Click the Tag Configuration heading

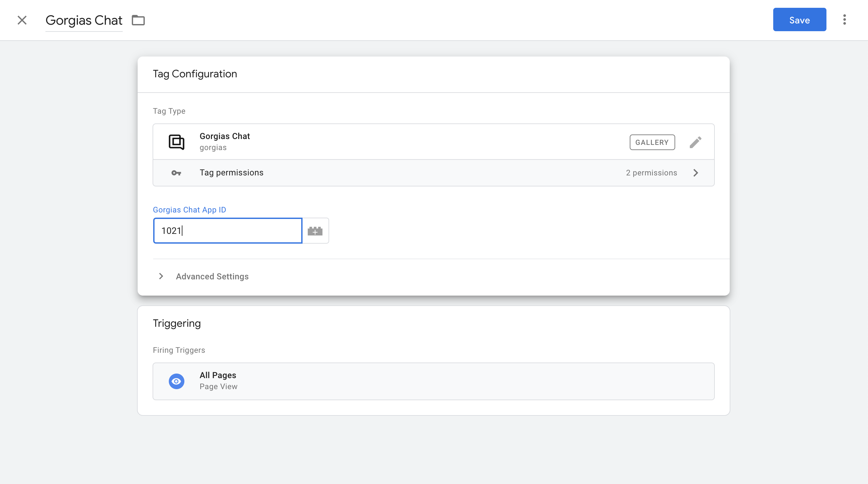[195, 74]
